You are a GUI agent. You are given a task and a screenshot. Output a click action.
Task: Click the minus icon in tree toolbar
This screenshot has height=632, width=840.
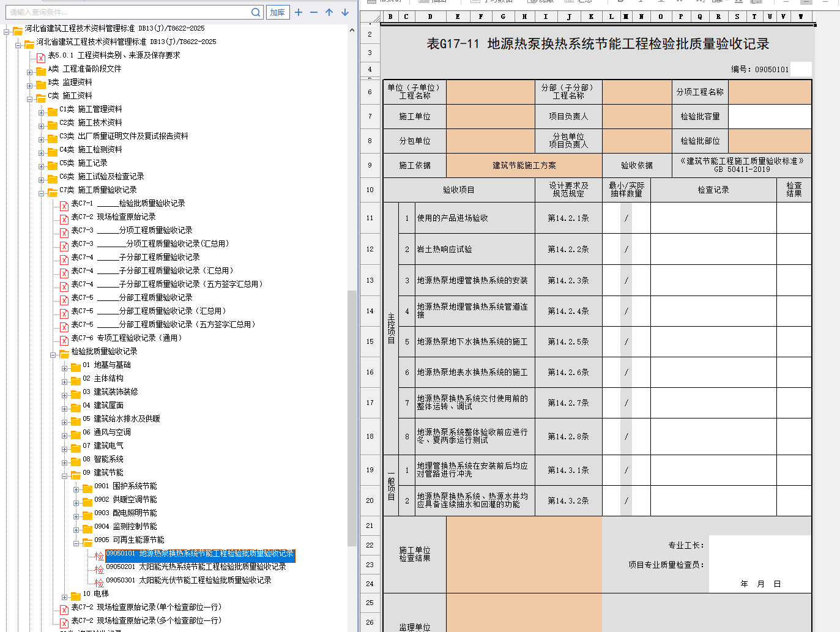(x=314, y=12)
